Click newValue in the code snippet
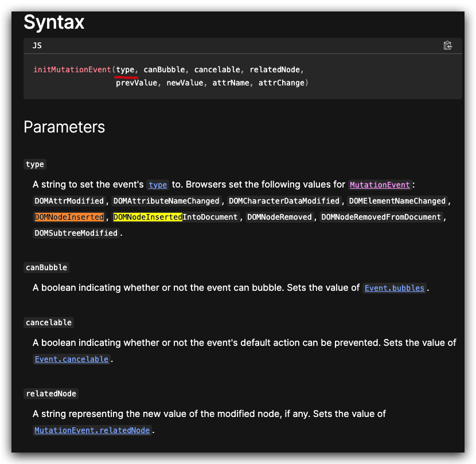 point(185,83)
